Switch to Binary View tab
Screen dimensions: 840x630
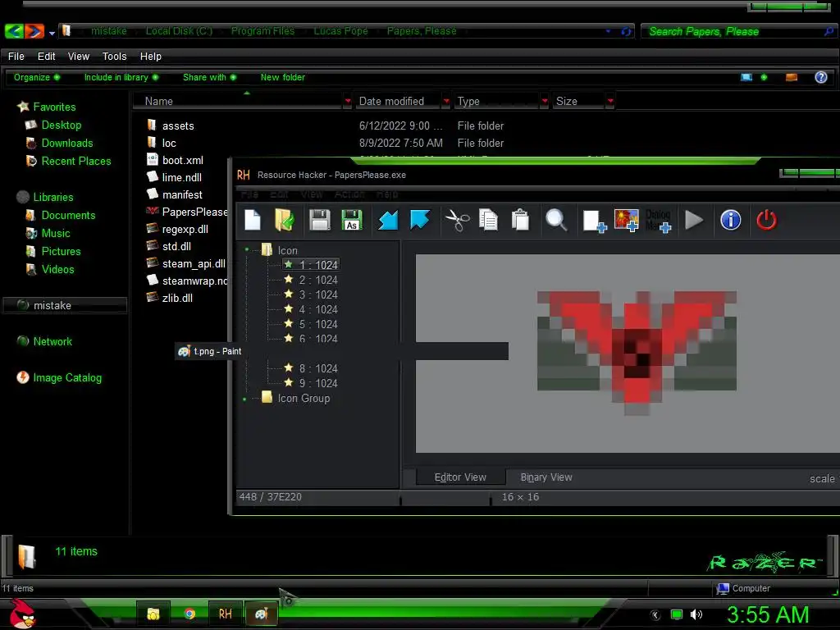546,477
